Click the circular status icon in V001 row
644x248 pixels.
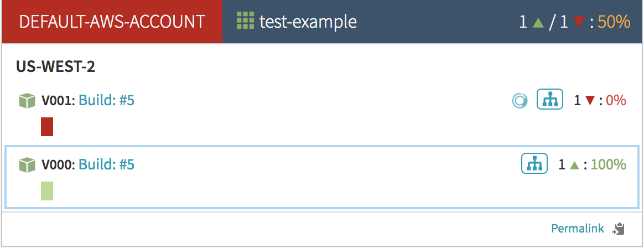click(x=520, y=101)
